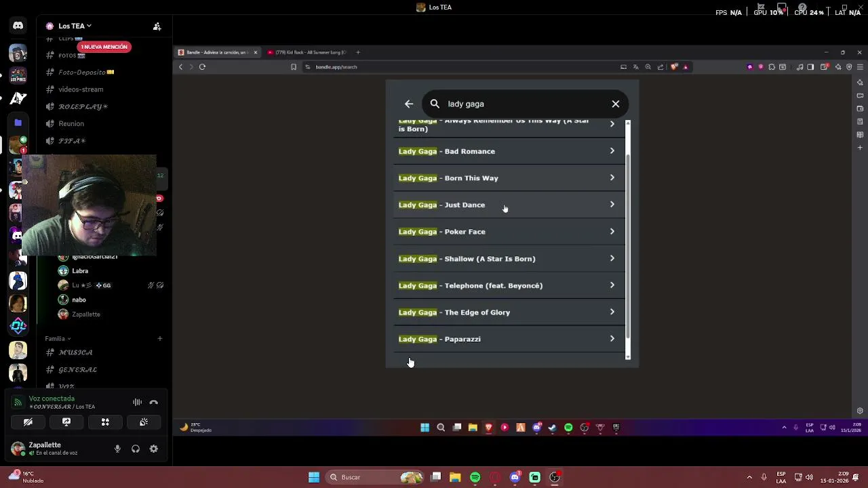This screenshot has height=488, width=868.
Task: Open the browser hamburger menu
Action: click(x=860, y=66)
